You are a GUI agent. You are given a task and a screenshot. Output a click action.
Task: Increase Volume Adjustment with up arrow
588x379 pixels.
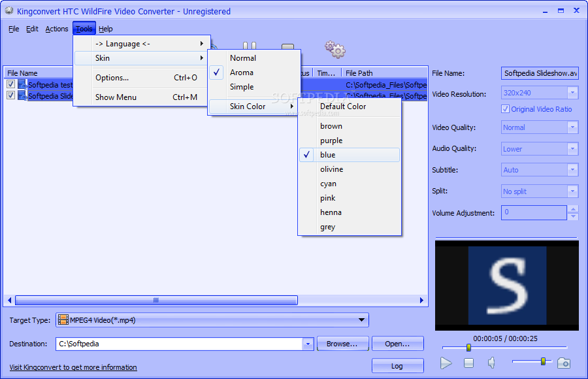pos(572,208)
